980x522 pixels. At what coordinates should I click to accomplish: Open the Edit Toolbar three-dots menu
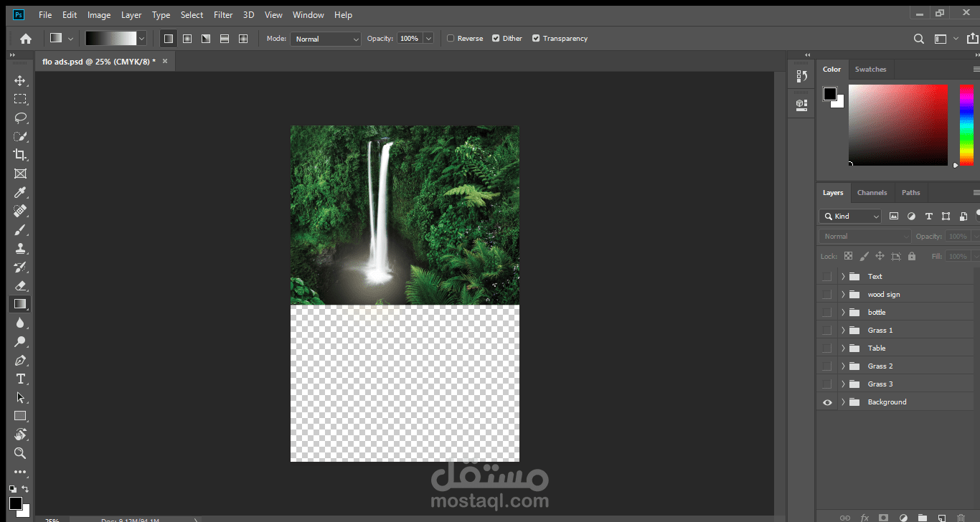pos(20,472)
